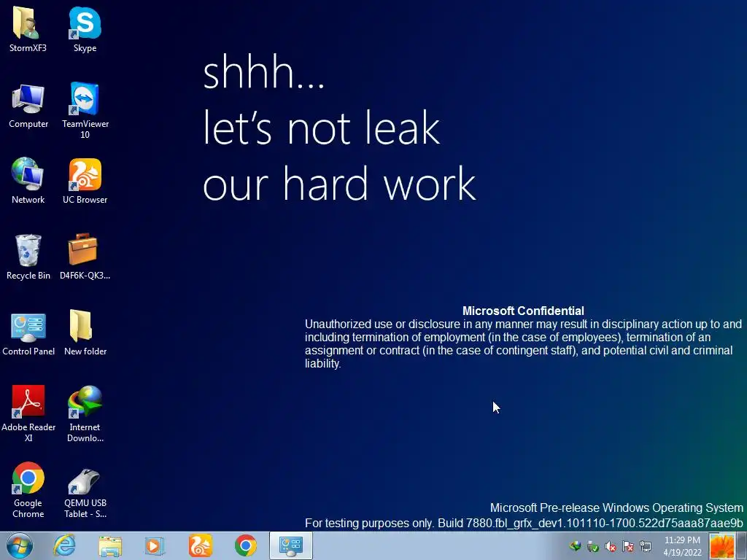Click the Show desktop strip
The height and width of the screenshot is (560, 747).
(x=741, y=546)
